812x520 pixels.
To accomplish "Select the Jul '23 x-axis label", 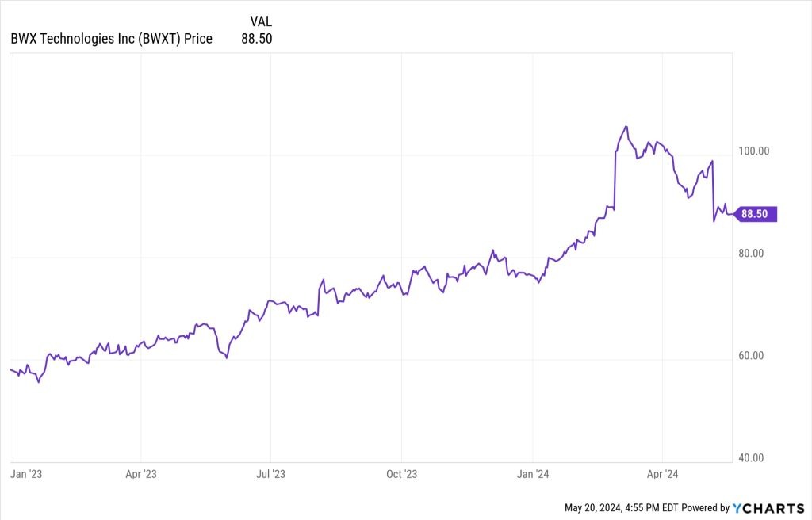I will (x=271, y=474).
